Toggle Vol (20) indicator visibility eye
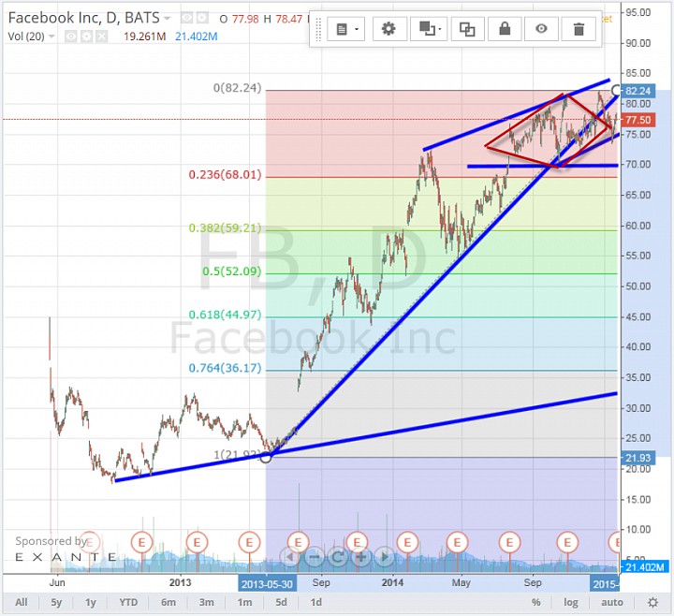674x616 pixels. tap(71, 37)
